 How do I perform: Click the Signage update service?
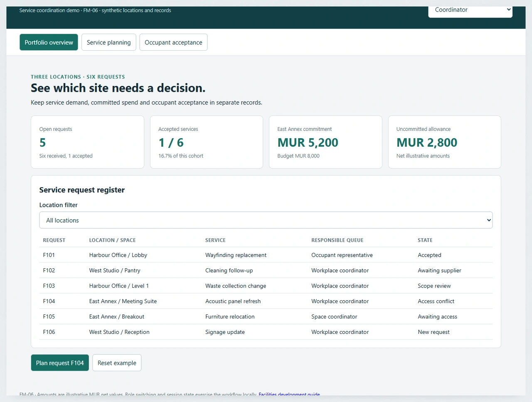pyautogui.click(x=225, y=332)
